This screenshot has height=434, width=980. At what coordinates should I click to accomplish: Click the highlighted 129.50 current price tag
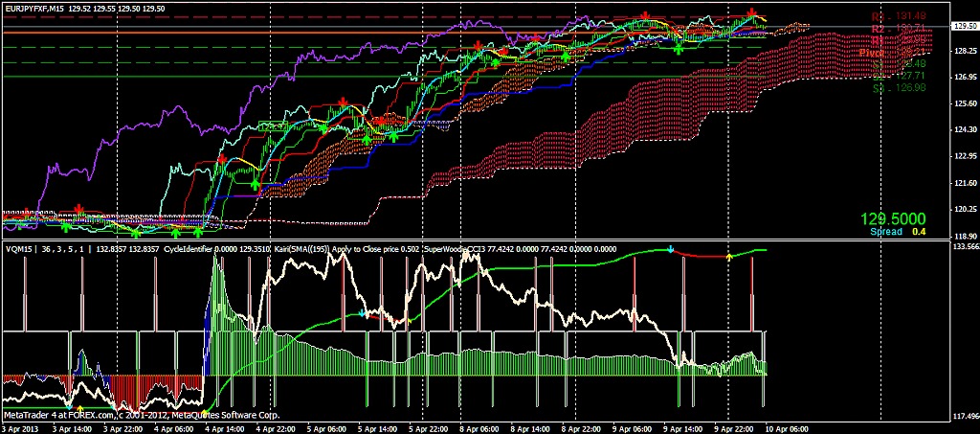[967, 26]
